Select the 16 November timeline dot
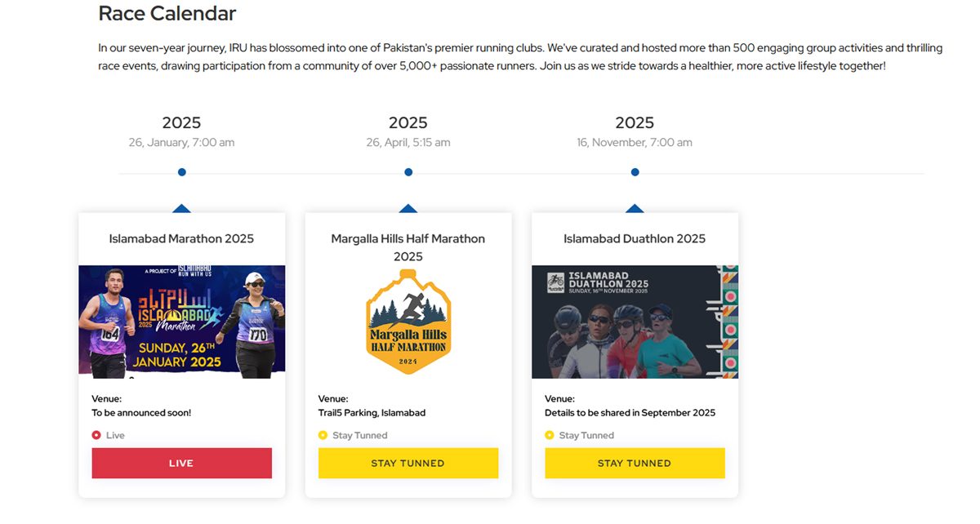 pyautogui.click(x=635, y=172)
